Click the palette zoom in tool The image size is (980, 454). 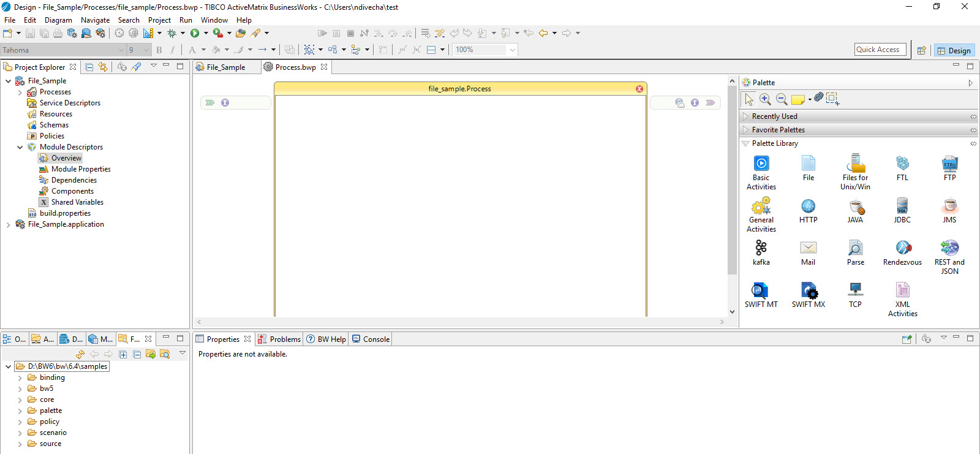[765, 99]
